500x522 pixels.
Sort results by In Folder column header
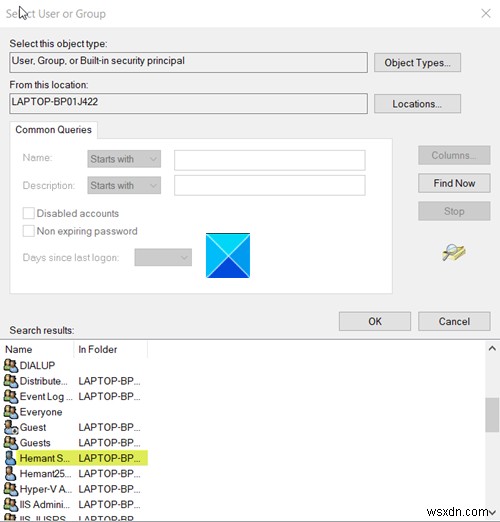(x=110, y=349)
